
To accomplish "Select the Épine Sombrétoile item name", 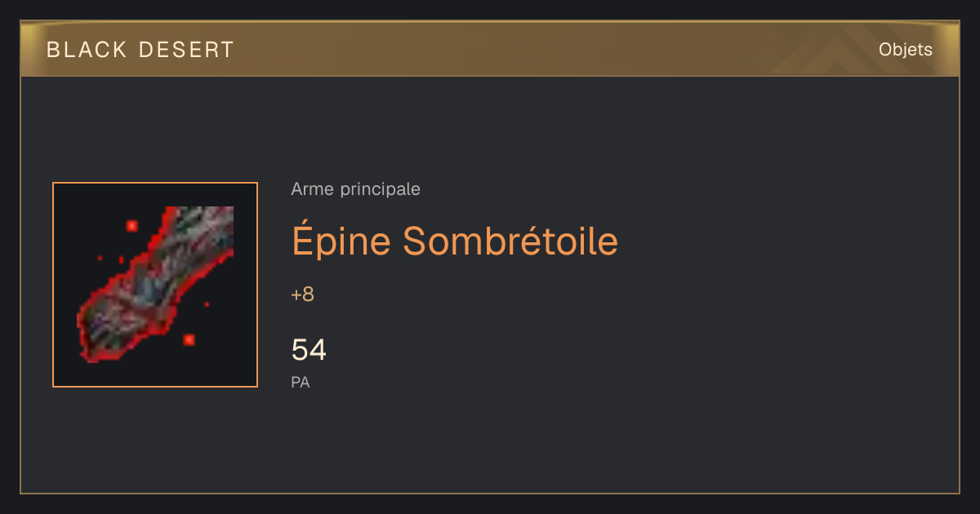I will point(455,241).
